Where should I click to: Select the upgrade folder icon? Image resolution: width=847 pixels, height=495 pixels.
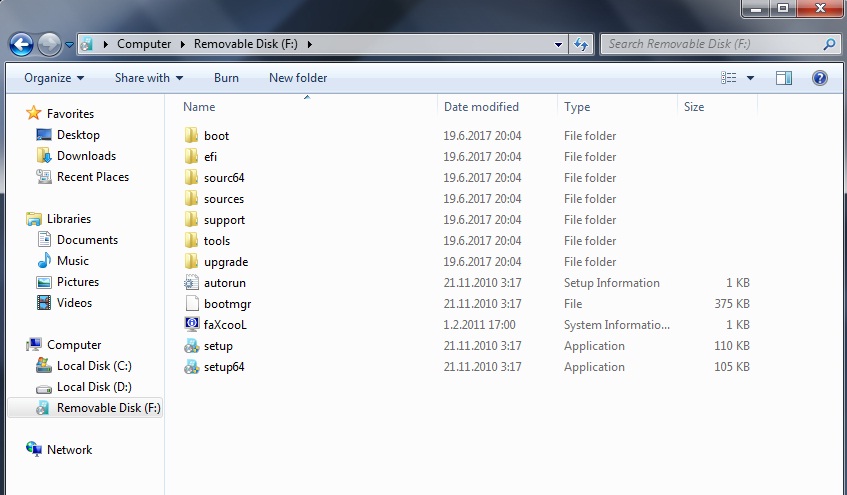coord(191,262)
